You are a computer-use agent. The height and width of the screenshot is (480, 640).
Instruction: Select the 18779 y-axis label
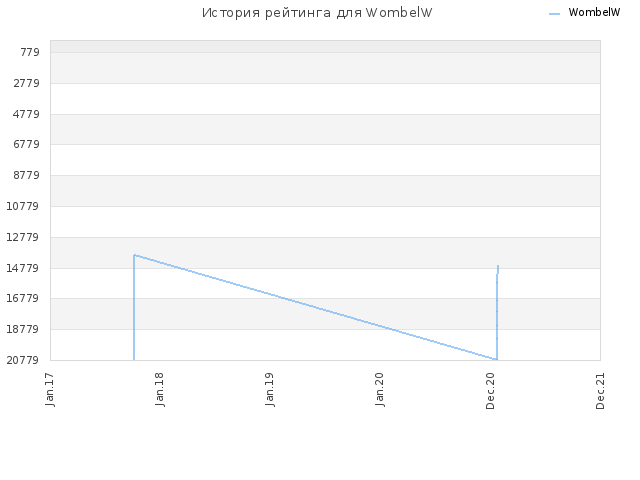23,329
